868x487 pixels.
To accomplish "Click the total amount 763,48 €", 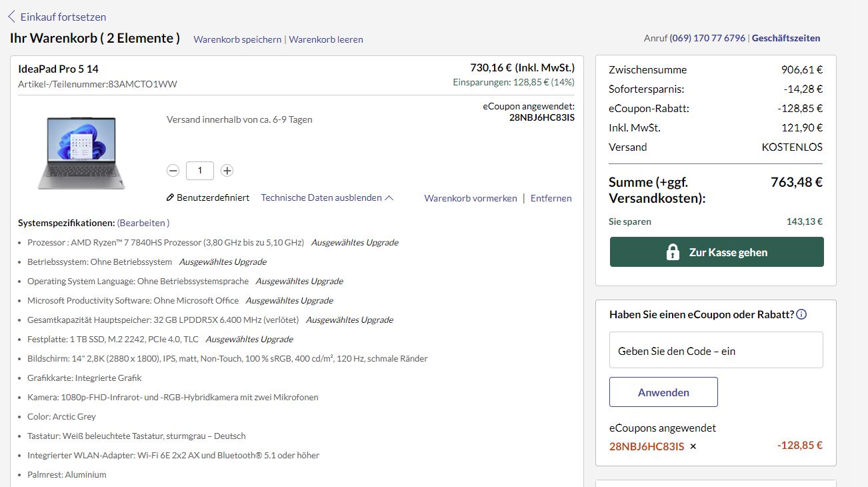I will [x=797, y=182].
